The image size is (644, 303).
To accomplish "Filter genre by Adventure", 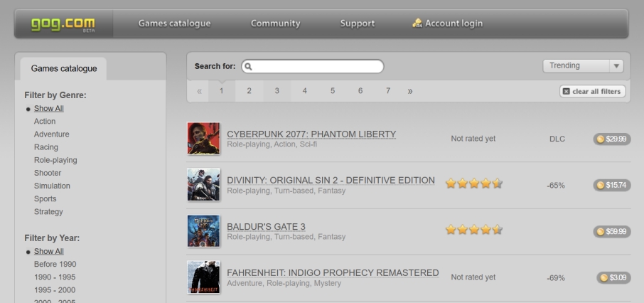I will [52, 134].
